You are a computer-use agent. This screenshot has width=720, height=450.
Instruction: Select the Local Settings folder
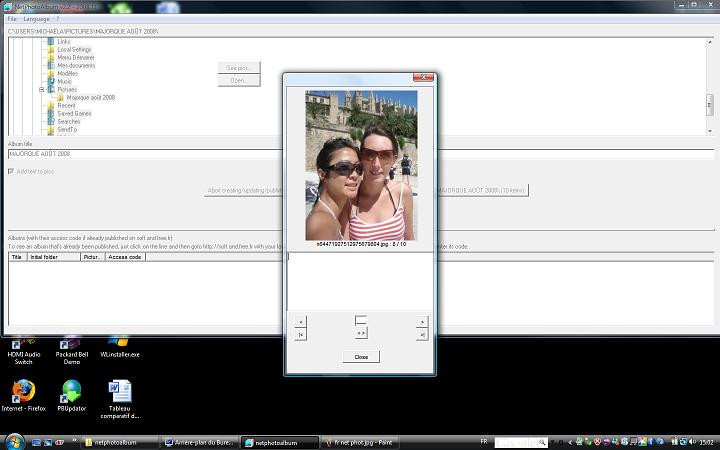(74, 49)
